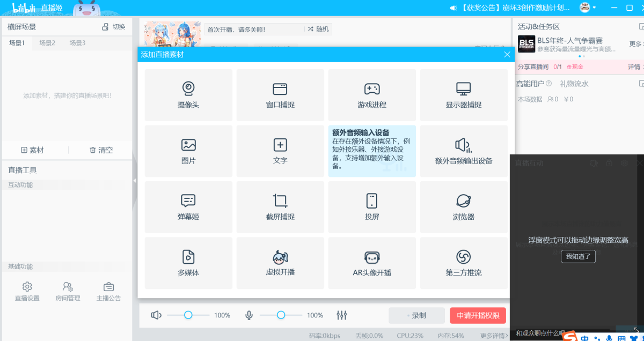Screen dimensions: 644x341
Task: Switch to the 场景2 scene tab
Action: point(46,43)
